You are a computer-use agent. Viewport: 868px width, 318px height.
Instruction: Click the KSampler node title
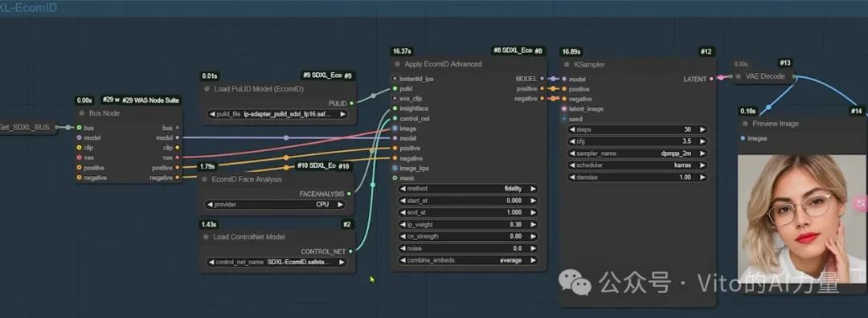[590, 65]
